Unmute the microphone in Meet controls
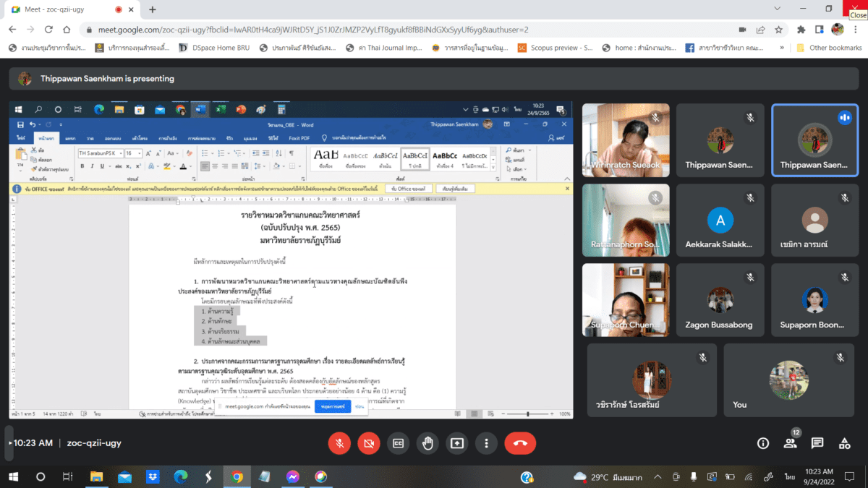Viewport: 868px width, 488px height. pos(339,443)
